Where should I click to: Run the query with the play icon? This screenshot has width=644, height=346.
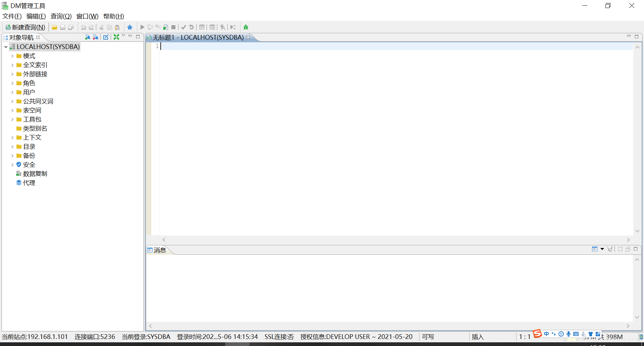click(143, 27)
